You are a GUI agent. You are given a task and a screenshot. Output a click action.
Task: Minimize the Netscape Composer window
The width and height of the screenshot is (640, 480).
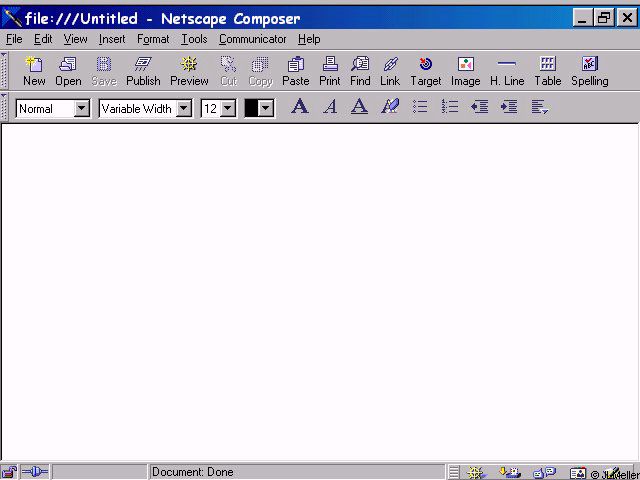pos(582,18)
